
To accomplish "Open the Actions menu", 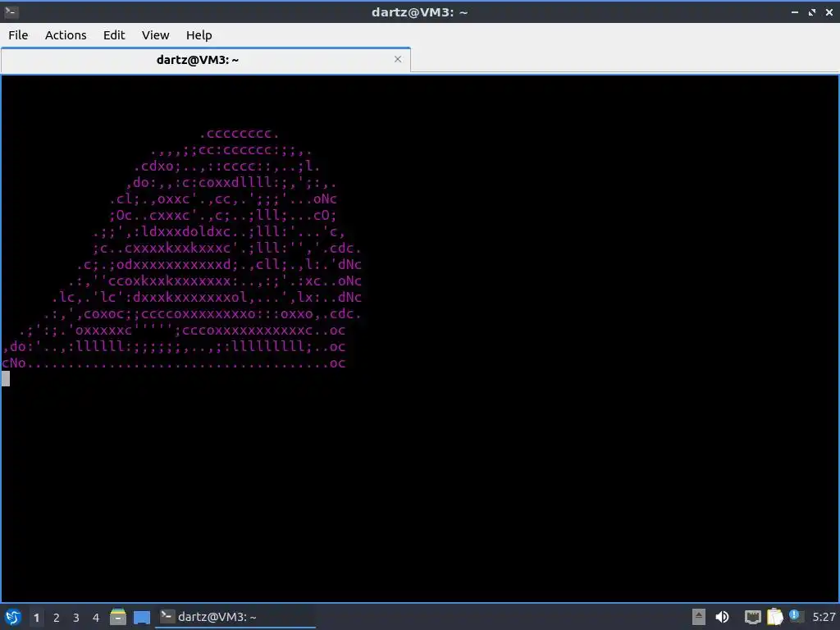I will pos(66,34).
